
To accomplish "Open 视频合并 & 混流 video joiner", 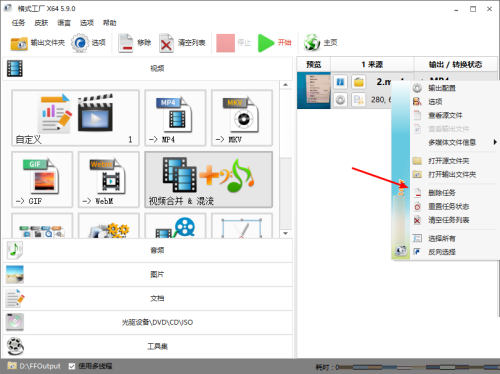I will pyautogui.click(x=209, y=179).
